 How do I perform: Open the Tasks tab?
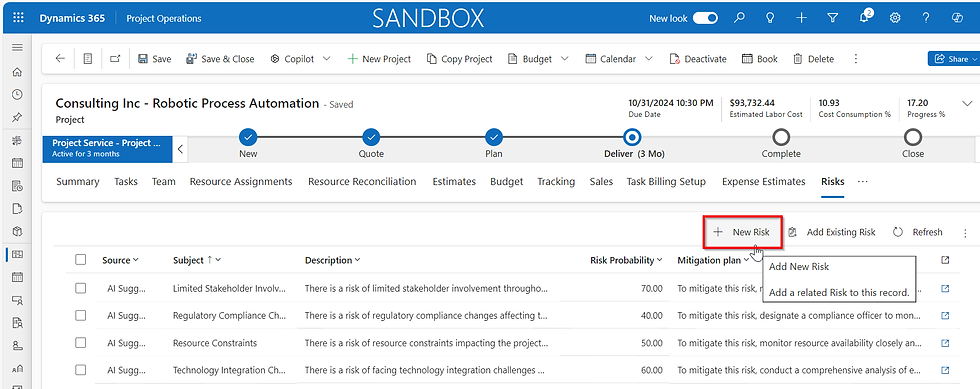tap(126, 181)
